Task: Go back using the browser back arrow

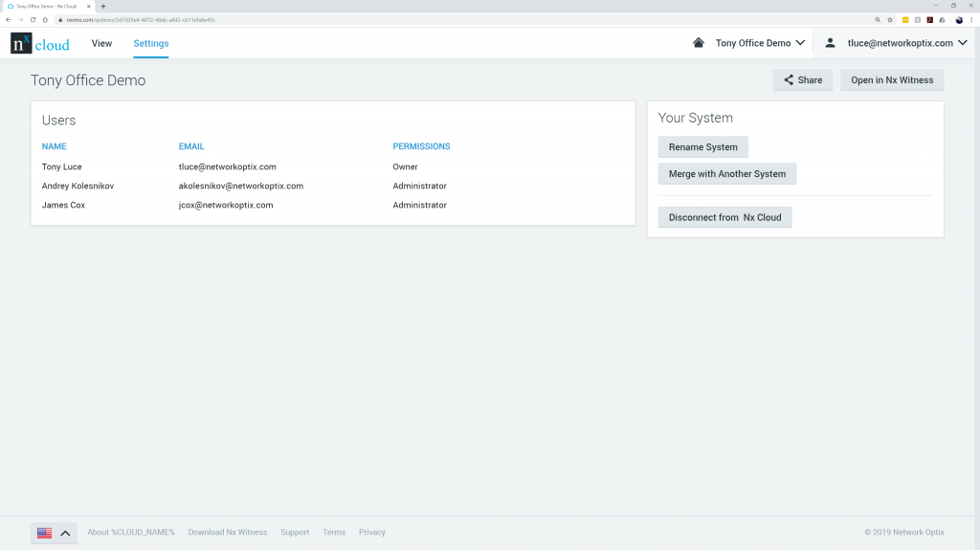Action: 8,19
